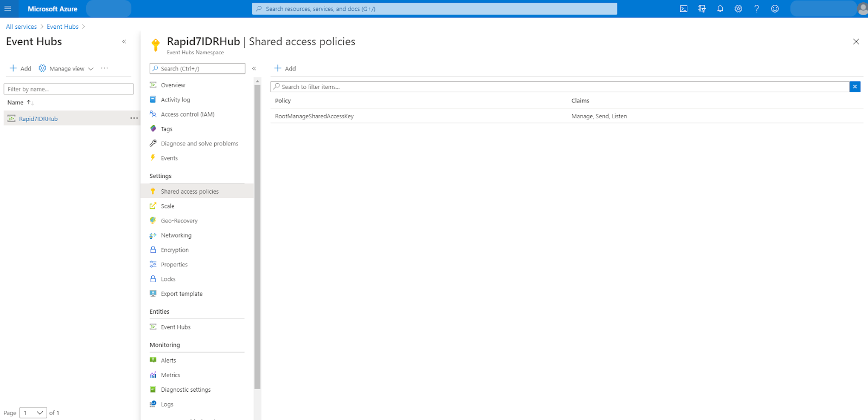Focus the resource menu Search field
This screenshot has height=420, width=868.
pos(197,68)
